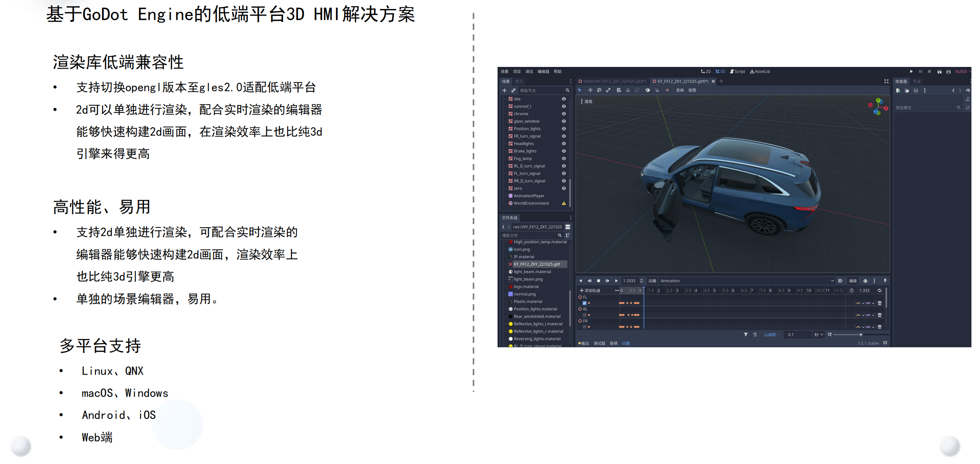Activate the Rotate Mode tool
The width and height of the screenshot is (980, 464).
[599, 90]
